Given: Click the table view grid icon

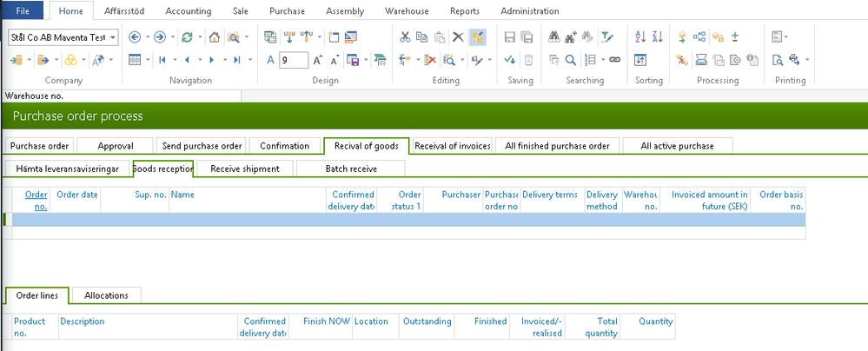Looking at the screenshot, I should click(x=135, y=60).
